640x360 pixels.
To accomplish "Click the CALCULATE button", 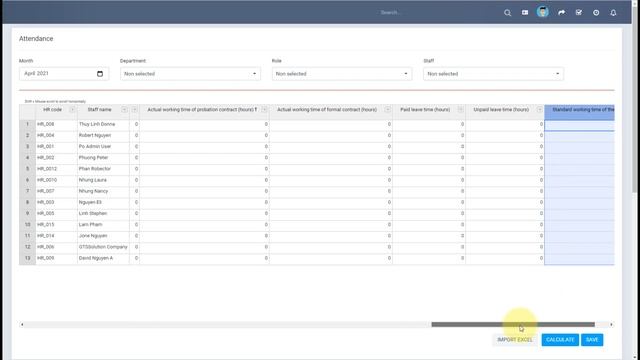I will click(x=560, y=340).
